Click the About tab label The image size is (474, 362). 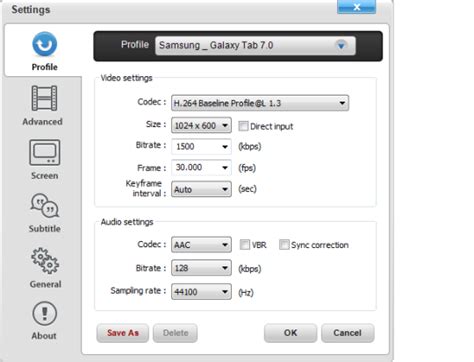(44, 336)
